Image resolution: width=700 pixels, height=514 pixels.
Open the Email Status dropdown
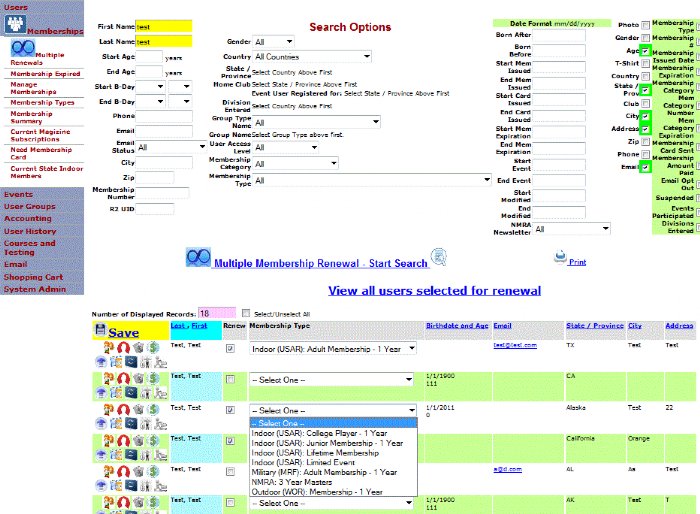coord(171,147)
